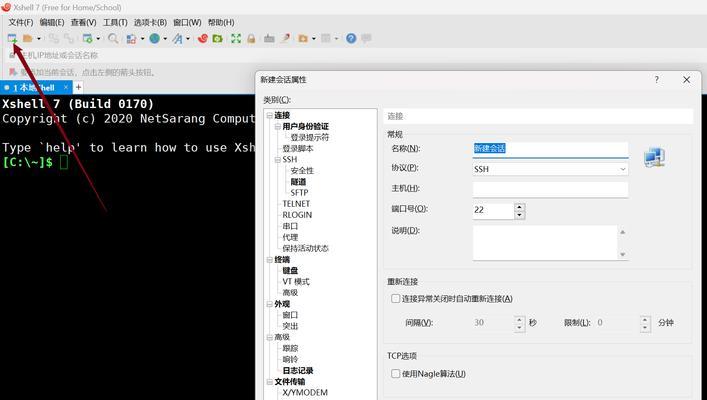Viewport: 707px width, 400px height.
Task: Click the terminal window with gear icon
Action: click(x=87, y=39)
